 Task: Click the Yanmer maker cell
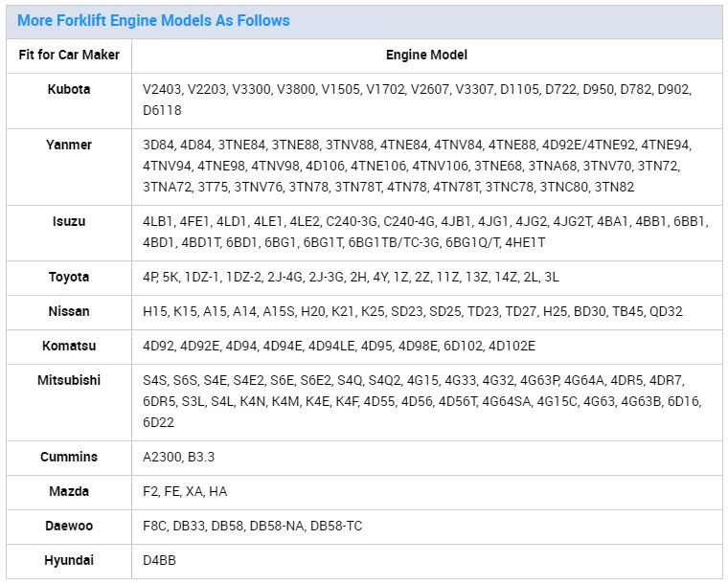[x=69, y=167]
